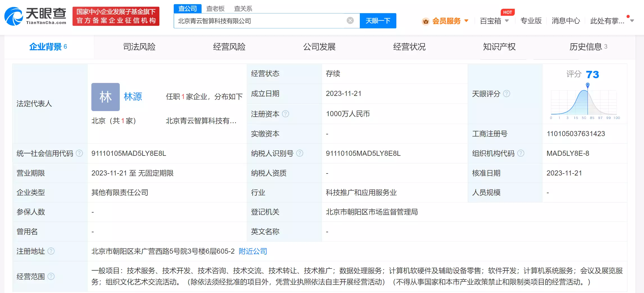
Task: Open 消息中心 link
Action: pos(566,21)
